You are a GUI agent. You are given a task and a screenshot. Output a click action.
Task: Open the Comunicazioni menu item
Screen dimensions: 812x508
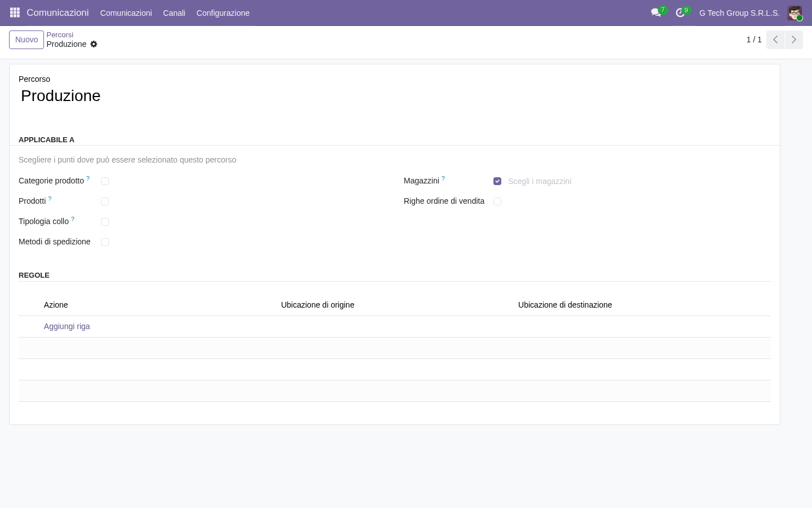[x=126, y=13]
